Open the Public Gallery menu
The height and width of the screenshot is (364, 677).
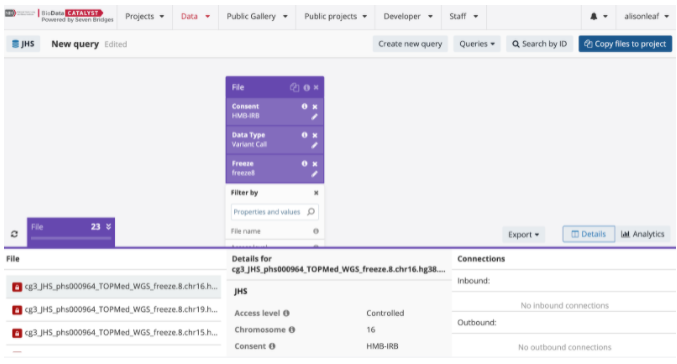tap(257, 16)
